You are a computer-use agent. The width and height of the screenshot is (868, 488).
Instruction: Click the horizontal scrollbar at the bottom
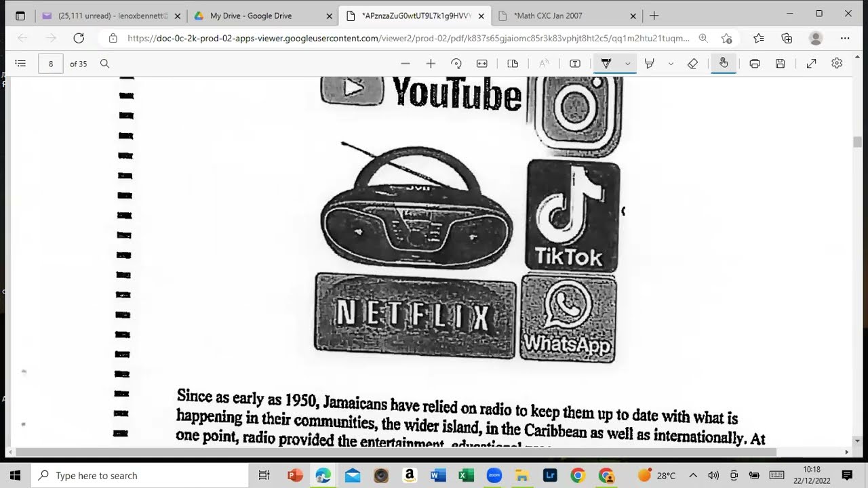[396, 452]
